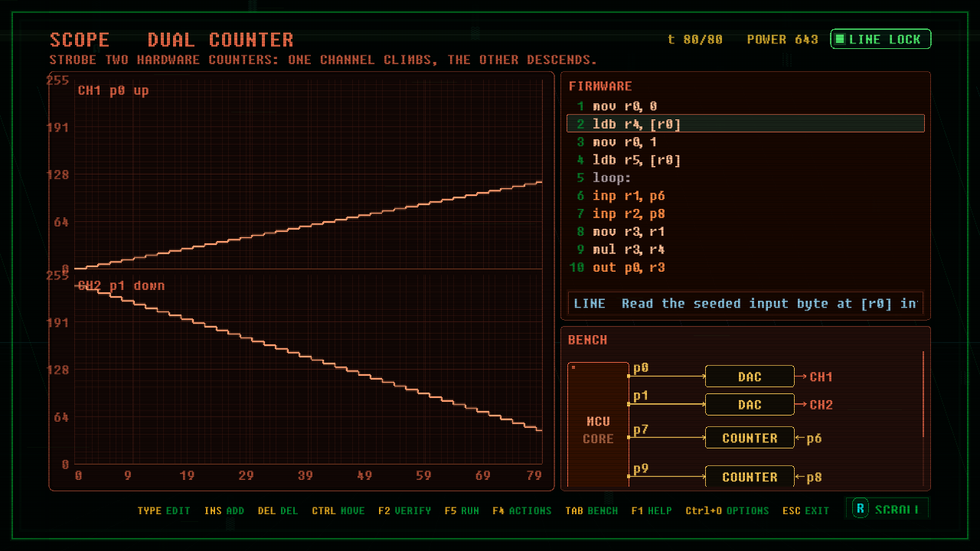
Task: Click the p1 port label
Action: [x=641, y=396]
